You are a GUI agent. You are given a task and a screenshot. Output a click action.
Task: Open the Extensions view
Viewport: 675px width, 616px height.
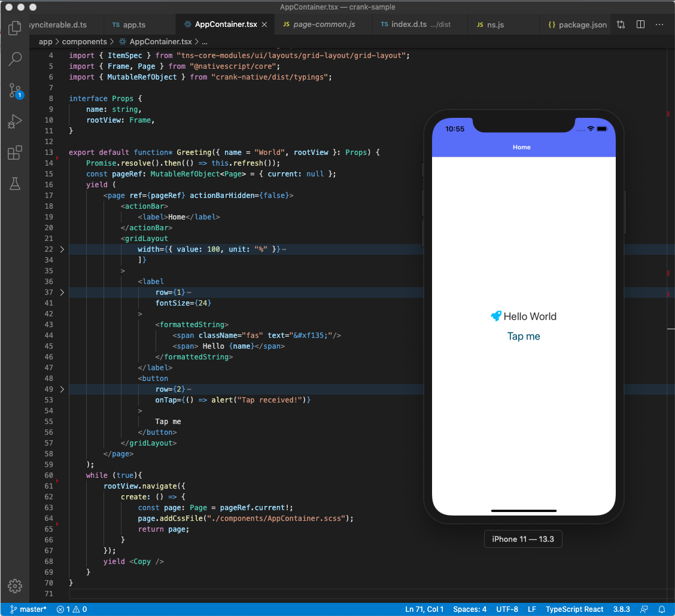pos(14,153)
